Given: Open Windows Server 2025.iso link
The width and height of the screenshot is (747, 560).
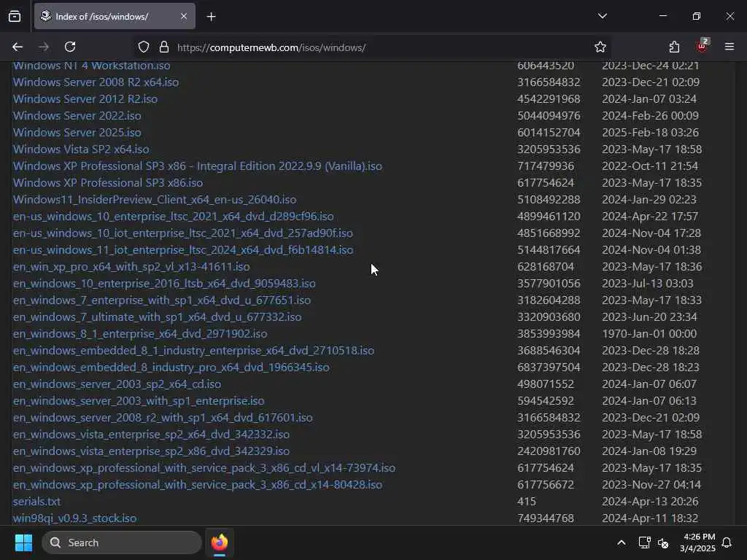Looking at the screenshot, I should pyautogui.click(x=77, y=133).
